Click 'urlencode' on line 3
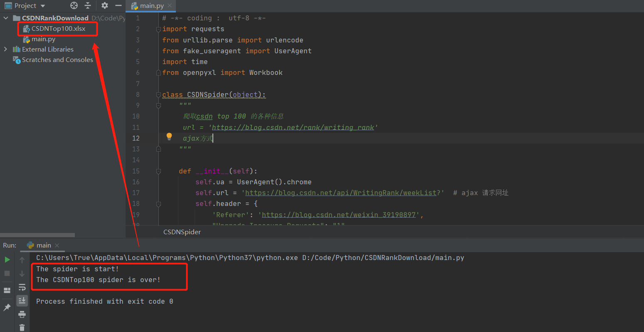 [x=284, y=40]
